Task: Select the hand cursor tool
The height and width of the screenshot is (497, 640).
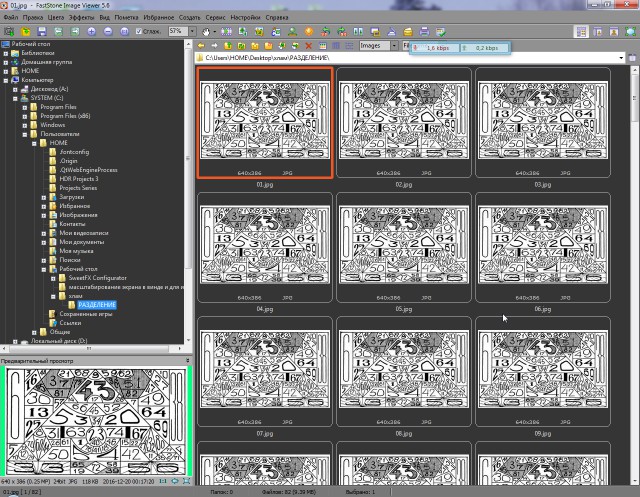Action: click(x=207, y=31)
